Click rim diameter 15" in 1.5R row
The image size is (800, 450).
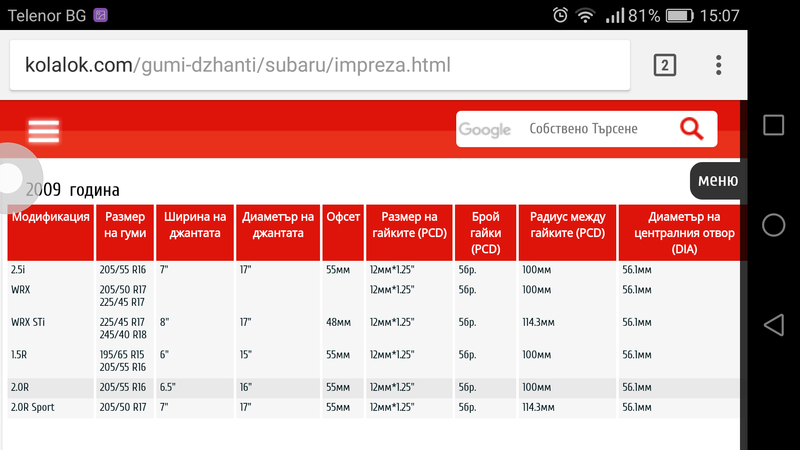click(246, 355)
